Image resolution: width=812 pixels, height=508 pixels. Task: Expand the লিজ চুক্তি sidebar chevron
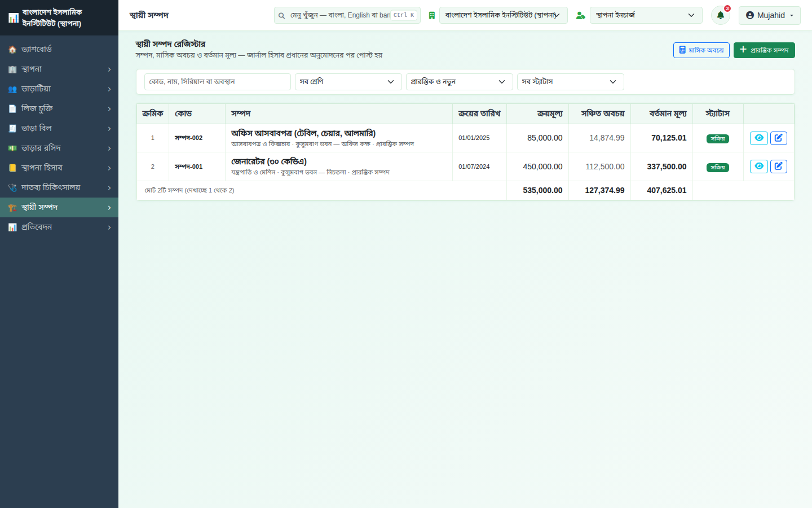(x=109, y=109)
